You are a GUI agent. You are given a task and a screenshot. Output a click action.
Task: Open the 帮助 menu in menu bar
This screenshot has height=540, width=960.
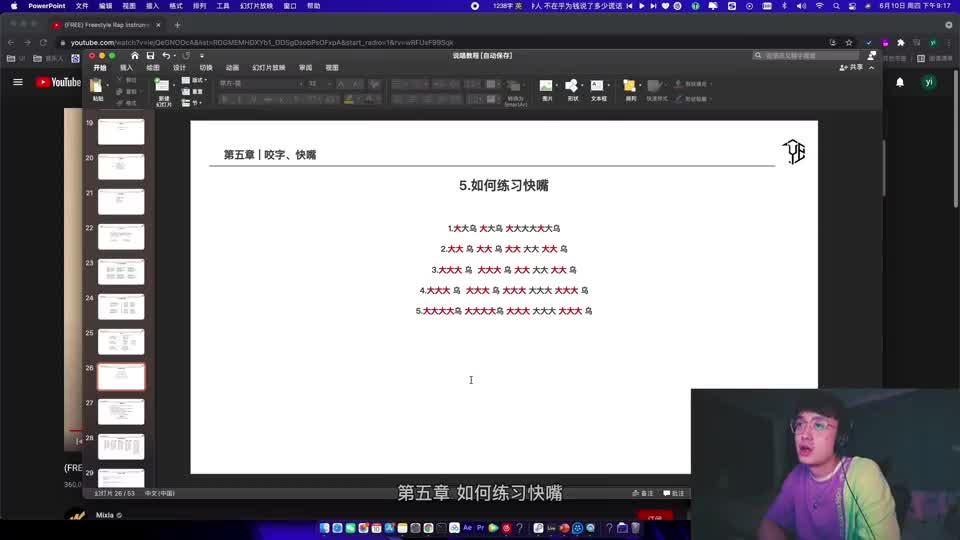(313, 6)
